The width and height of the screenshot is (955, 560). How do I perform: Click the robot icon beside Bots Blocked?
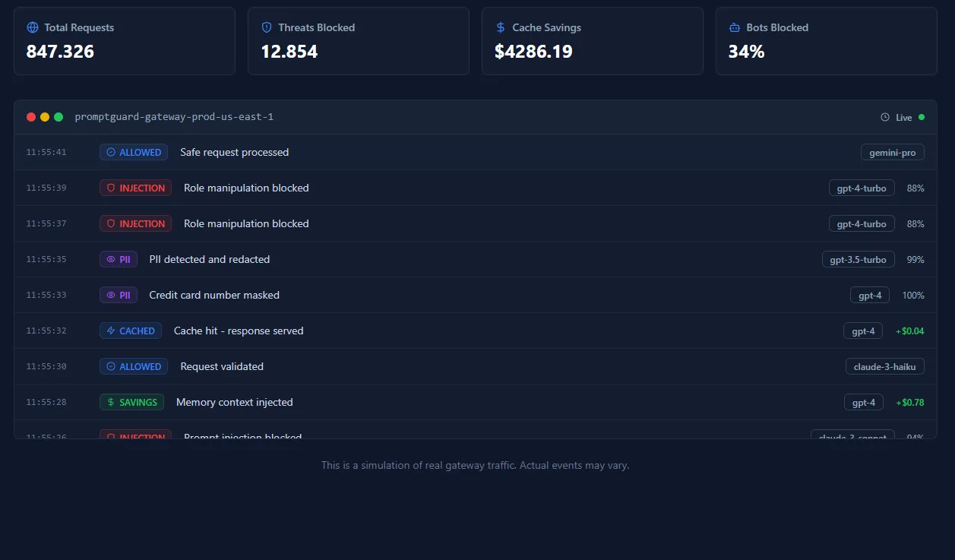pos(735,27)
